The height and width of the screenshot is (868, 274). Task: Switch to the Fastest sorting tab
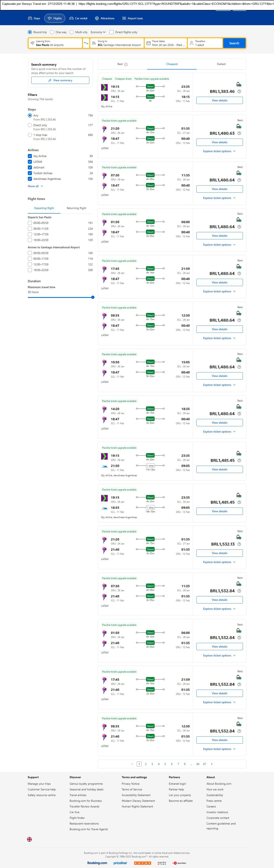[x=221, y=64]
